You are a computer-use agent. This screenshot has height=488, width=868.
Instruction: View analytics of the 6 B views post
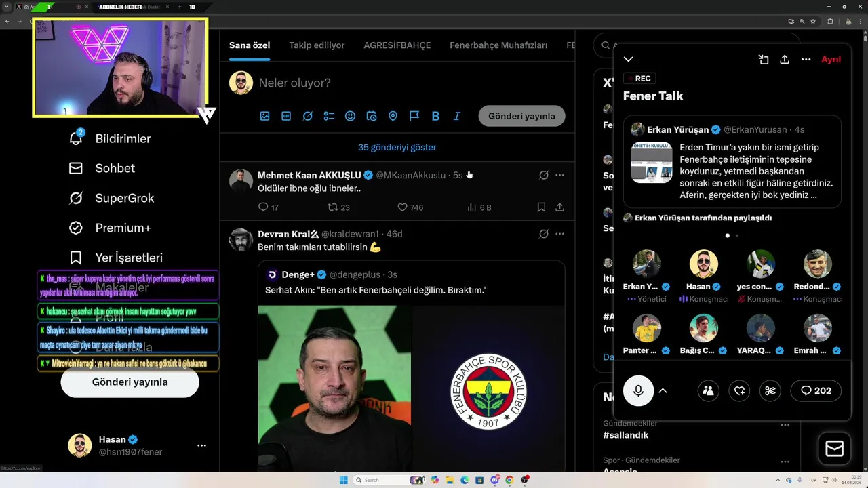coord(472,207)
